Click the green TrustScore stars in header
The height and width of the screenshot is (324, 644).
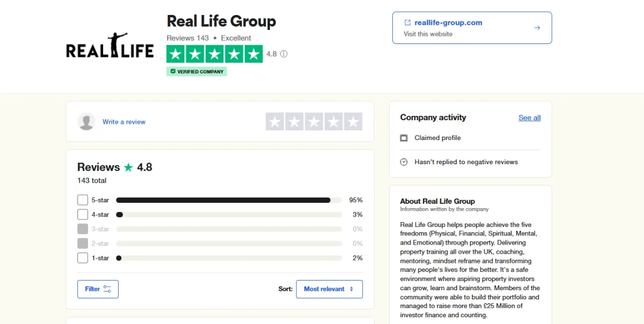(x=215, y=54)
